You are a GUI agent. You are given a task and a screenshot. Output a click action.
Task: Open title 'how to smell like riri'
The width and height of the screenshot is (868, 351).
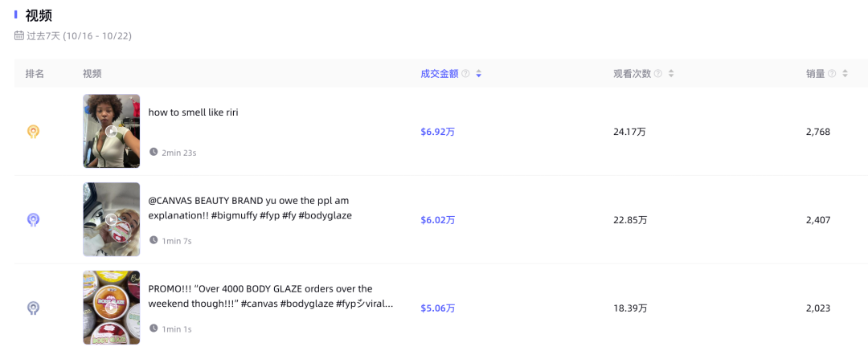coord(193,112)
